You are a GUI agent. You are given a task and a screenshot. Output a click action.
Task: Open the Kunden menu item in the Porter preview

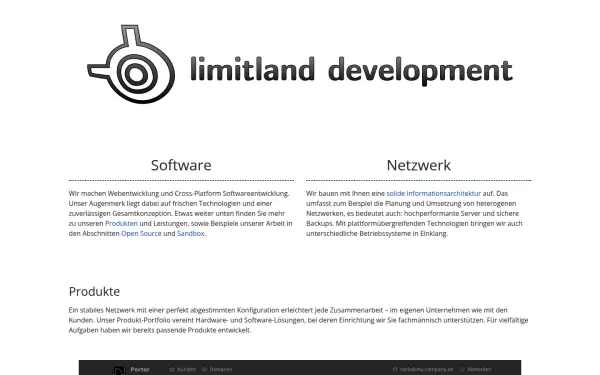pos(183,370)
